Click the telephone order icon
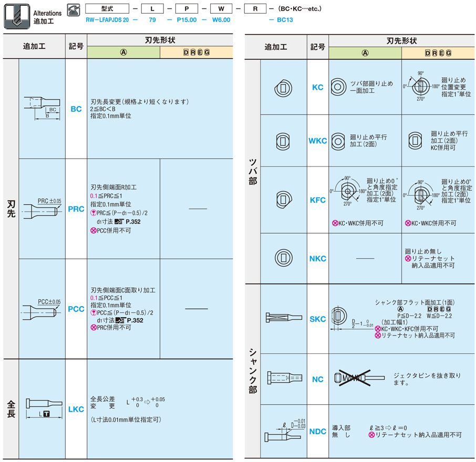The width and height of the screenshot is (476, 462). coord(75,9)
